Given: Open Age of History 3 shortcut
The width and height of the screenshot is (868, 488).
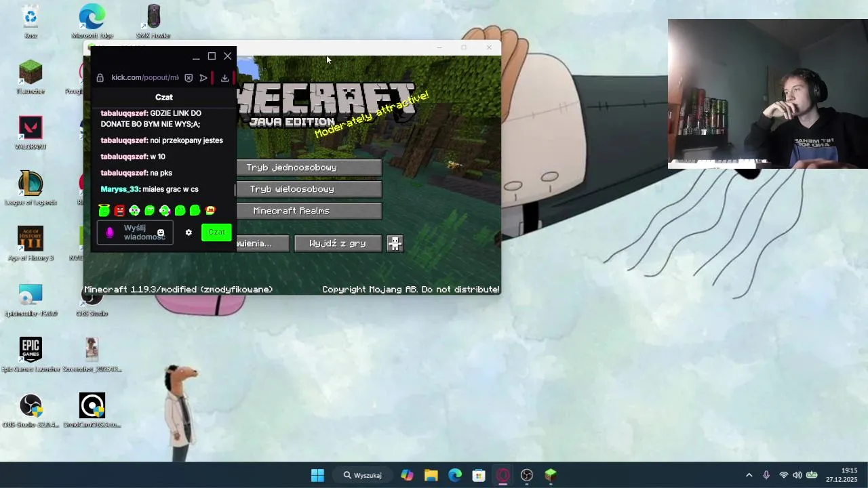Looking at the screenshot, I should click(x=31, y=244).
